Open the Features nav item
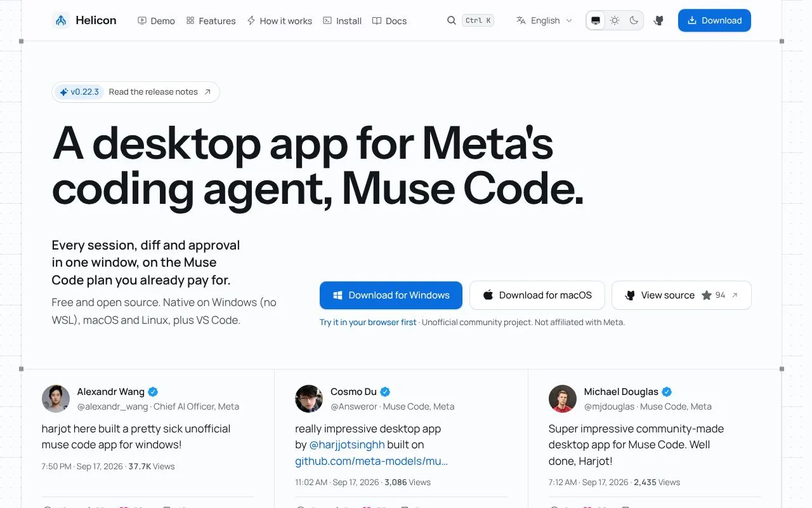The image size is (812, 508). point(211,20)
